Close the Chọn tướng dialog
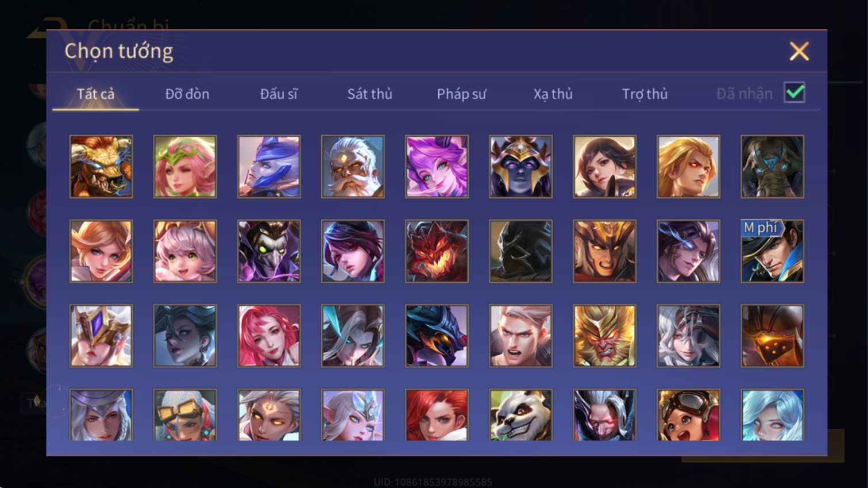 tap(799, 51)
